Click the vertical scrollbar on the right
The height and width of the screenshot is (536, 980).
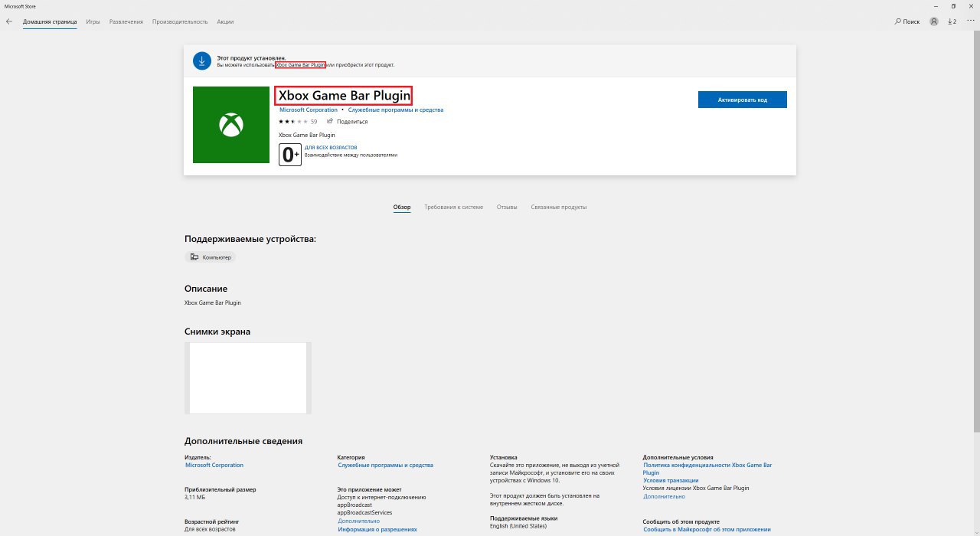click(x=976, y=232)
